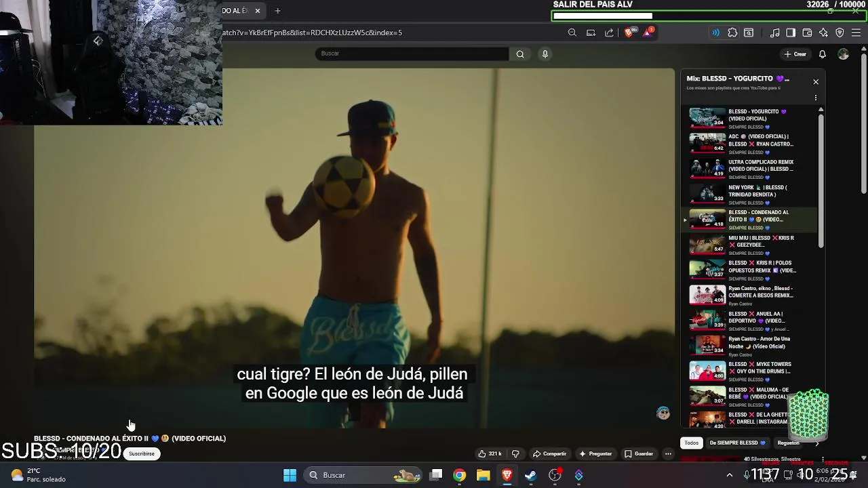Click the Preguntar button
The height and width of the screenshot is (488, 868).
point(595,453)
